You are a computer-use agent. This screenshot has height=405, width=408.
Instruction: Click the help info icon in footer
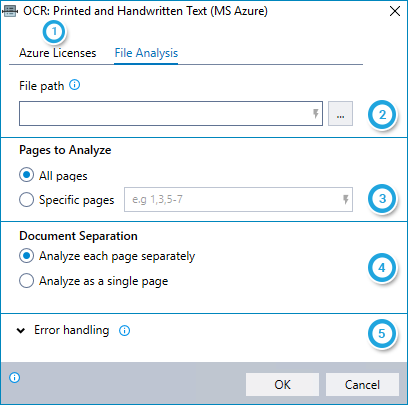point(15,378)
